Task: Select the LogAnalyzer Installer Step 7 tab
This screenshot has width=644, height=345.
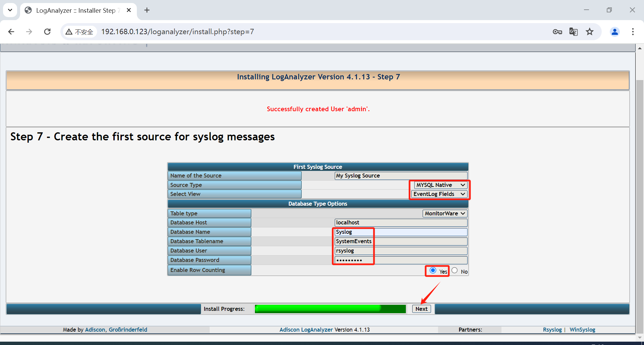Action: click(x=78, y=10)
